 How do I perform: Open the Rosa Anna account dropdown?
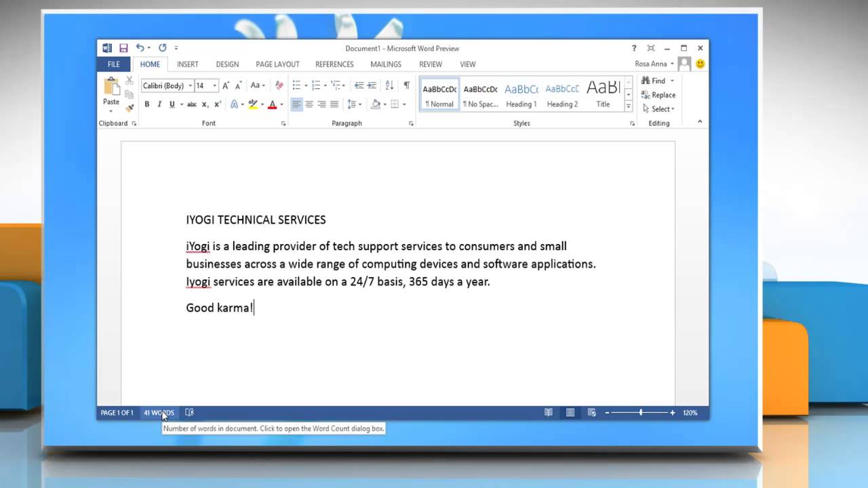click(x=654, y=64)
